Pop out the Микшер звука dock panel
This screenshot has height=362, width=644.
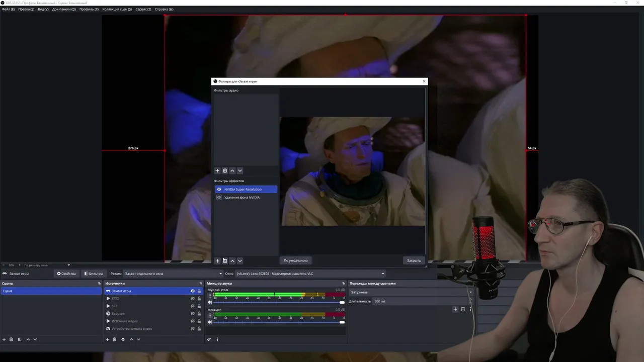click(344, 284)
